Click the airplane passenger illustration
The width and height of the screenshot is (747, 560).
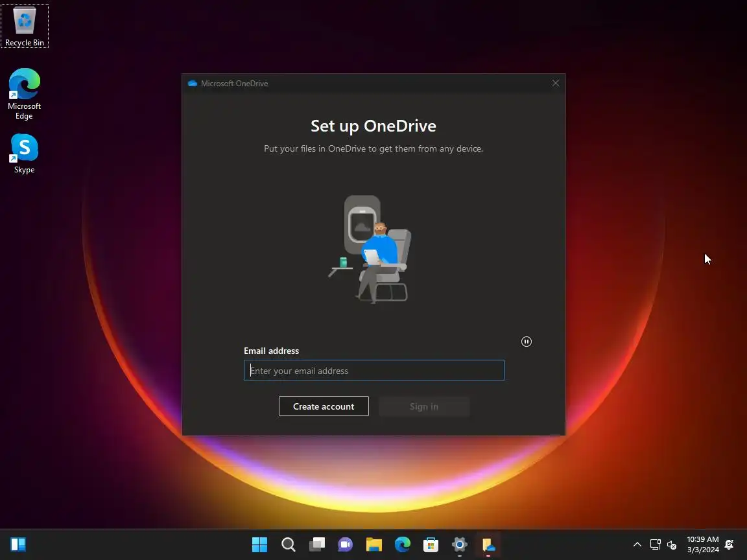370,249
